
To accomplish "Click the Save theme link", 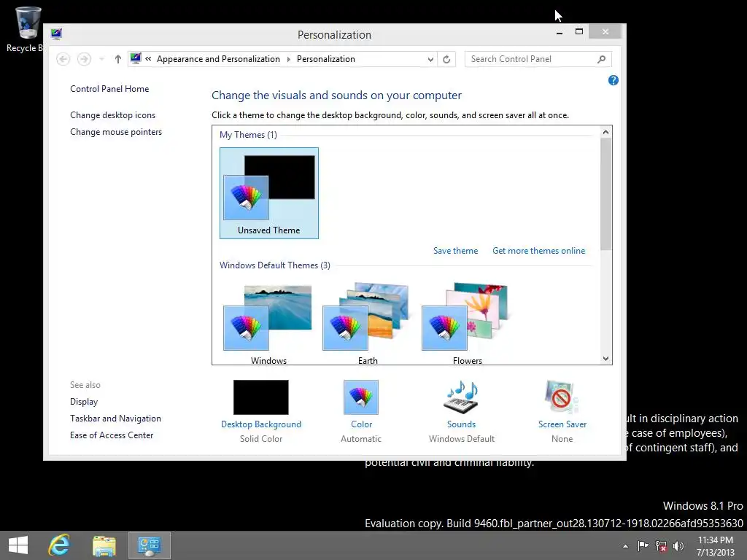I will click(455, 251).
